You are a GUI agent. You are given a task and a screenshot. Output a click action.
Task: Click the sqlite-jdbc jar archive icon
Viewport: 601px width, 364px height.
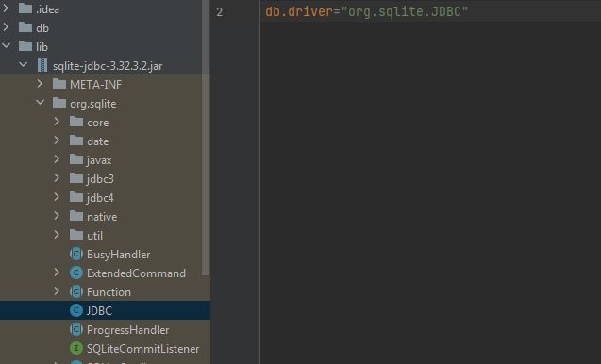coord(42,65)
